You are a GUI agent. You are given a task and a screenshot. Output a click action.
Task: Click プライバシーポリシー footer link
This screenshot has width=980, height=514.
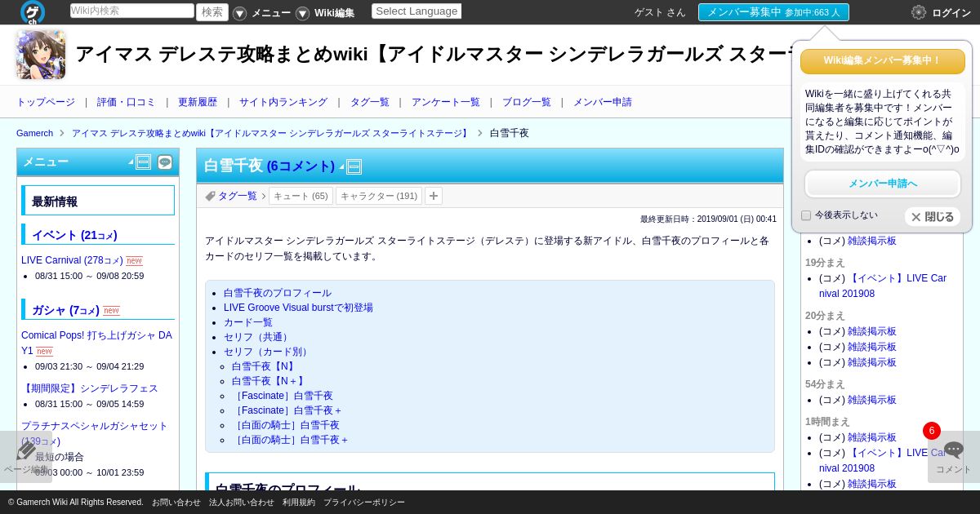point(364,503)
